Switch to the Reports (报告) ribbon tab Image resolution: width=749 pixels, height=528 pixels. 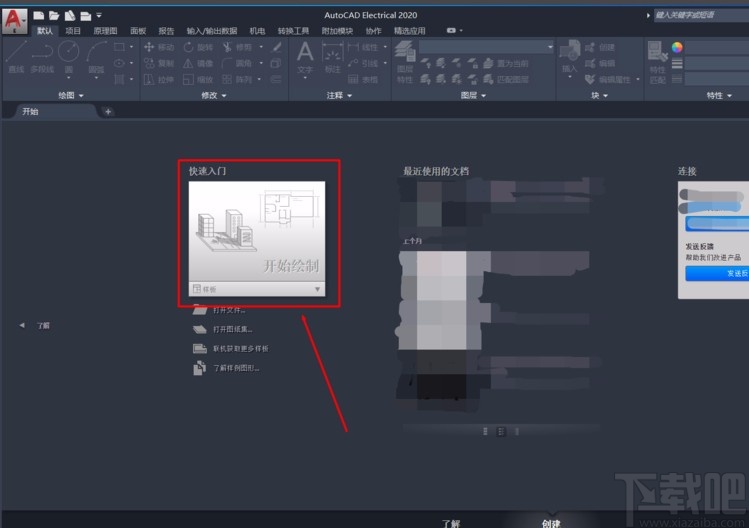pos(166,31)
